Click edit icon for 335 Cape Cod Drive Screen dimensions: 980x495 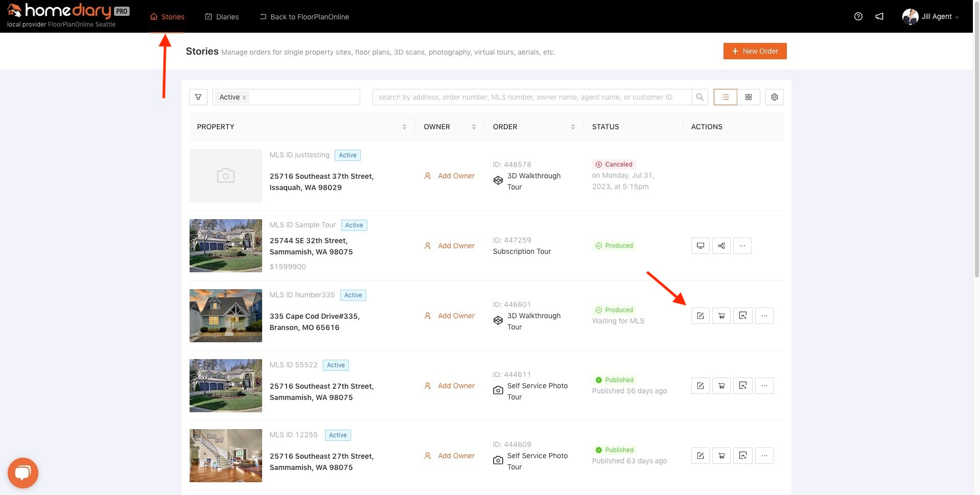[700, 316]
